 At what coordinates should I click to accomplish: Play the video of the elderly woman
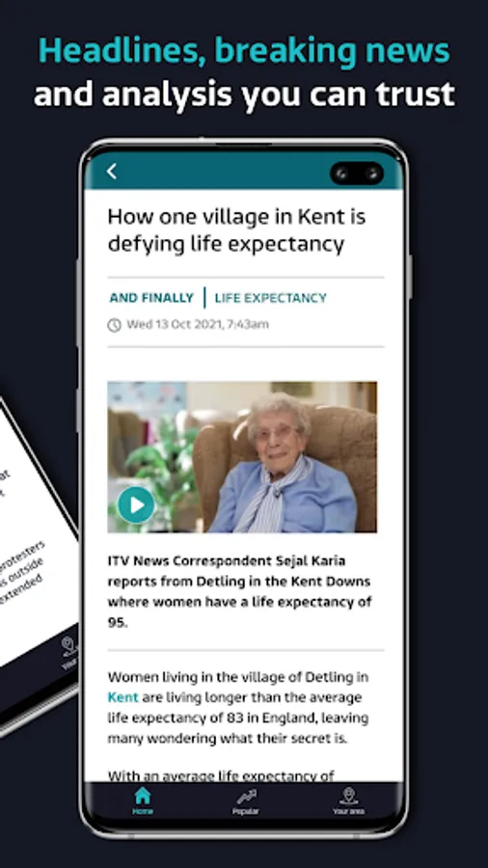pyautogui.click(x=136, y=504)
